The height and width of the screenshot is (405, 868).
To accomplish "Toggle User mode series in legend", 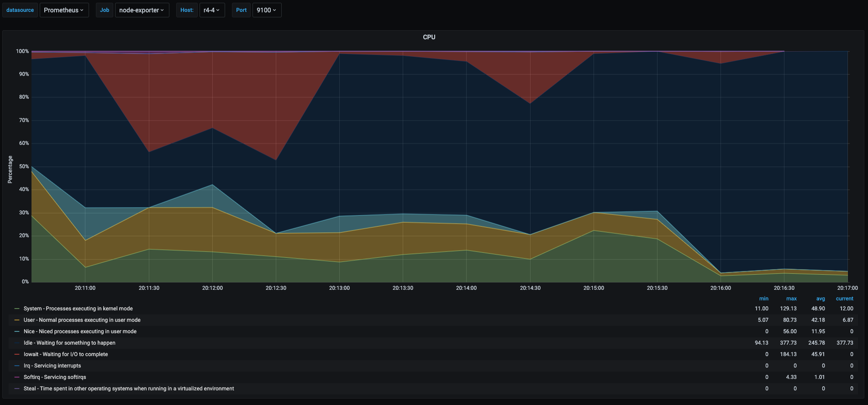I will [x=82, y=320].
